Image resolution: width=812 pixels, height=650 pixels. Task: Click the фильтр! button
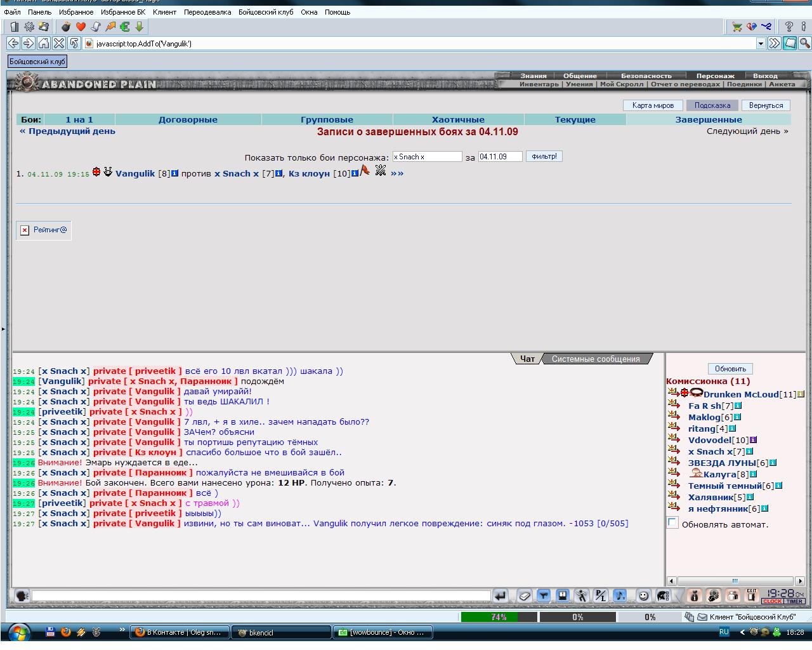tap(544, 156)
